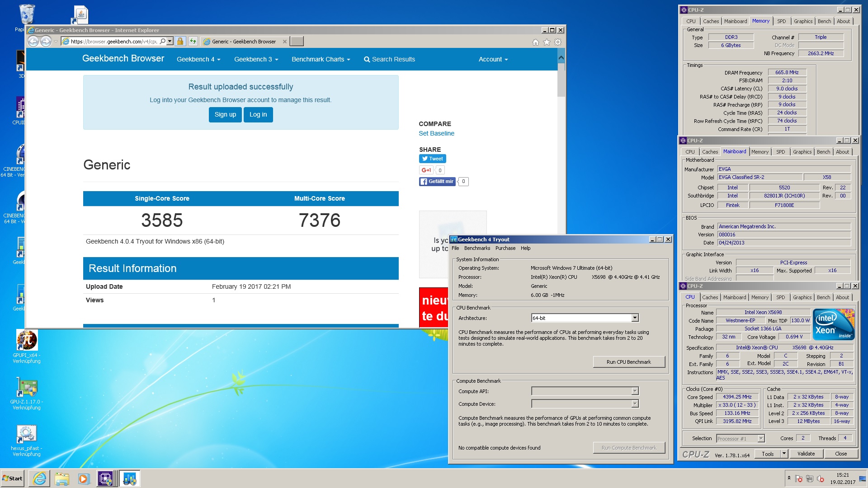This screenshot has height=488, width=868.
Task: Open Internet Explorer favorites star
Action: (547, 42)
